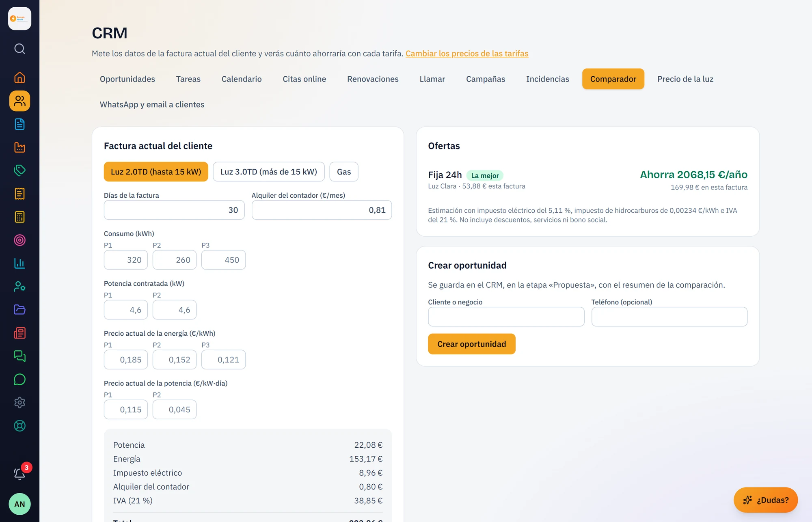Select the Gas tariff option
Image resolution: width=812 pixels, height=522 pixels.
tap(344, 172)
